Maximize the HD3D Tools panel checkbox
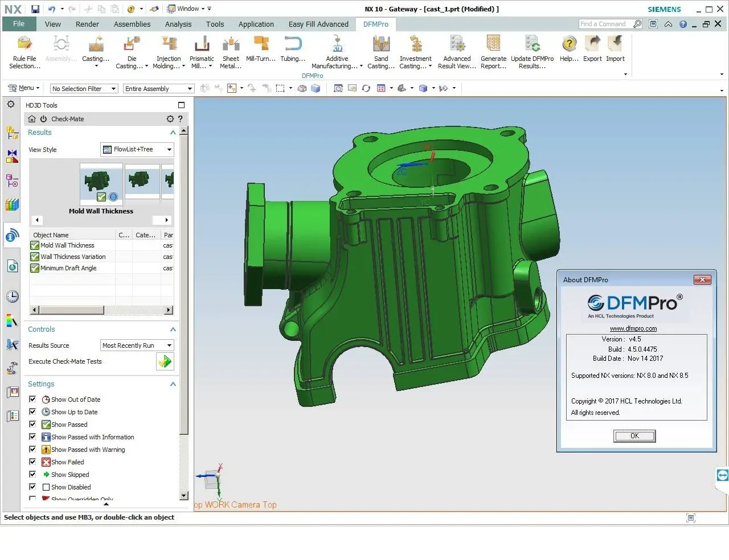 click(181, 105)
